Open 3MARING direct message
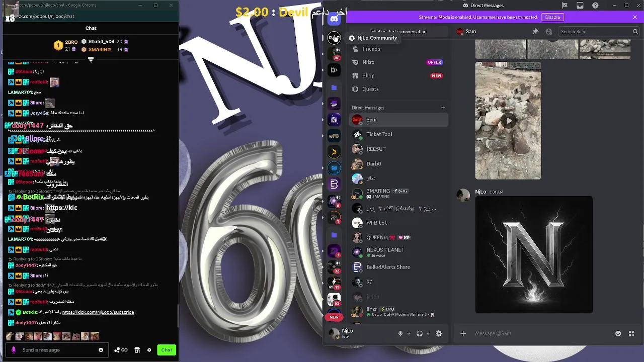 (x=398, y=194)
